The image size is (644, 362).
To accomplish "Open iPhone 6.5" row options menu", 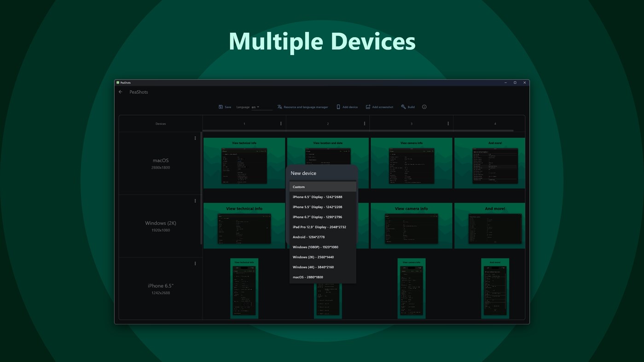I will click(x=195, y=264).
